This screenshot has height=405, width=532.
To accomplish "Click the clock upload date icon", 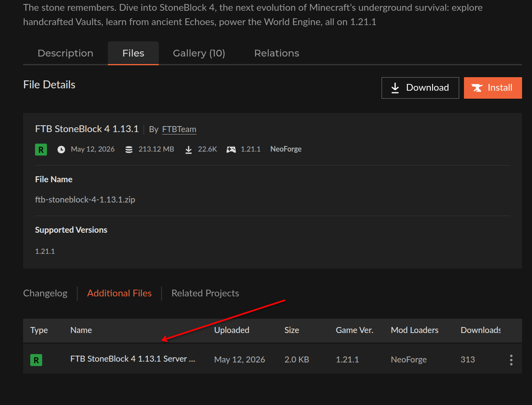I will pos(61,150).
